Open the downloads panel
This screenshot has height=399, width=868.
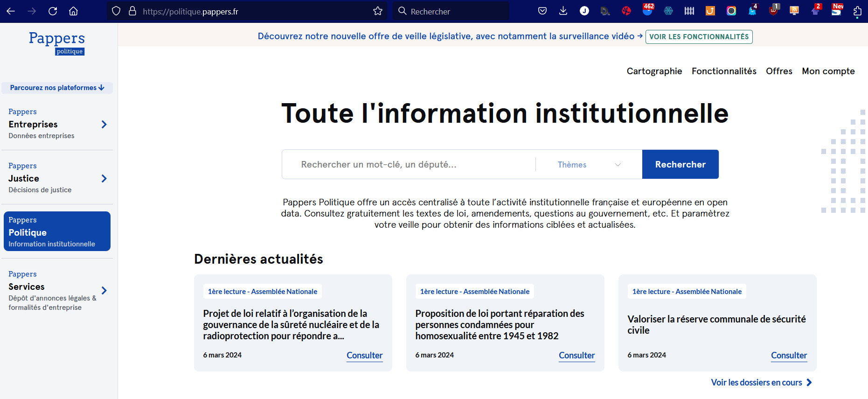(563, 11)
